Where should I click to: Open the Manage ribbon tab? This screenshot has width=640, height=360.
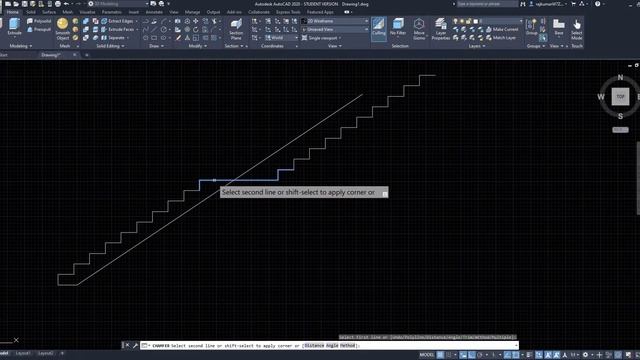[192, 12]
